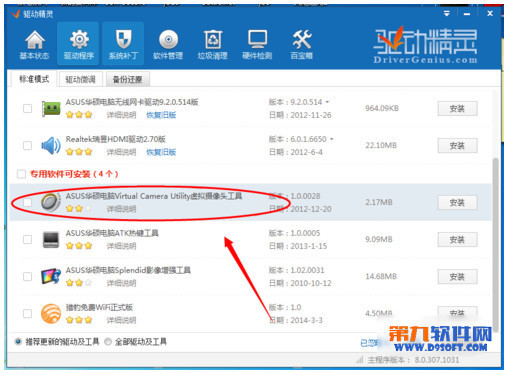This screenshot has width=508, height=373.
Task: Open 详细说明 for ASUS wireless driver
Action: click(x=121, y=115)
